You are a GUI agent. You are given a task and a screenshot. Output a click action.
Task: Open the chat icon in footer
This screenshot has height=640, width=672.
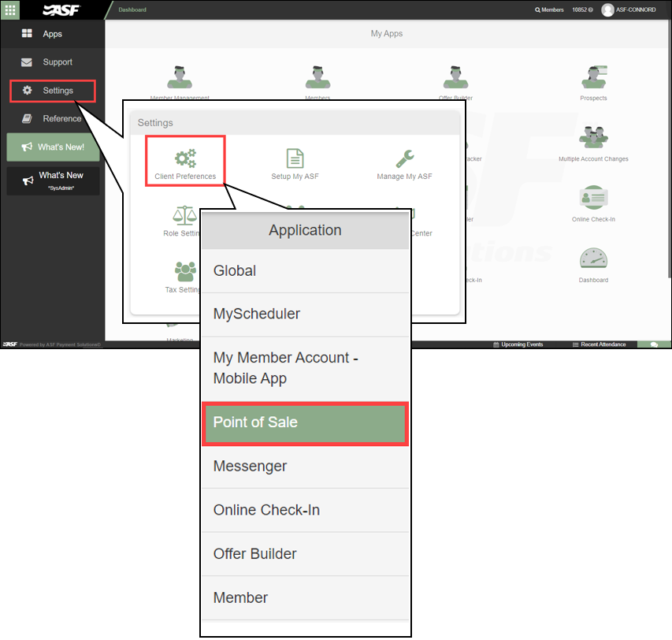(x=654, y=344)
